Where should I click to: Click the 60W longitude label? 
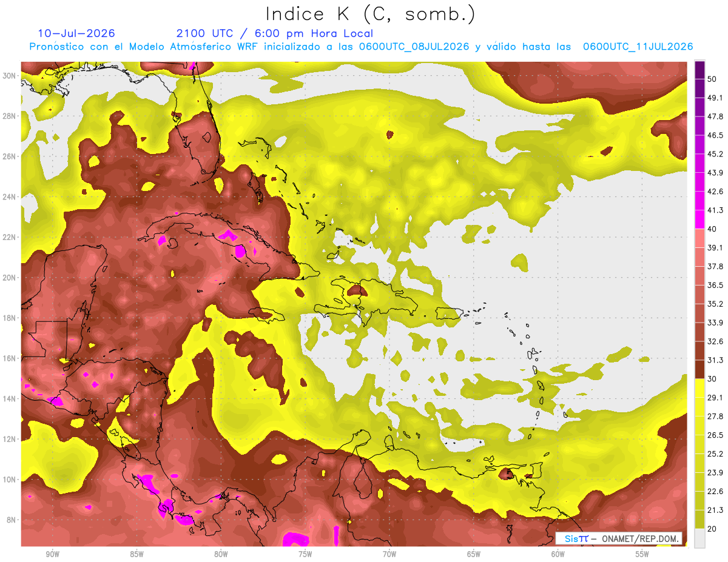558,554
